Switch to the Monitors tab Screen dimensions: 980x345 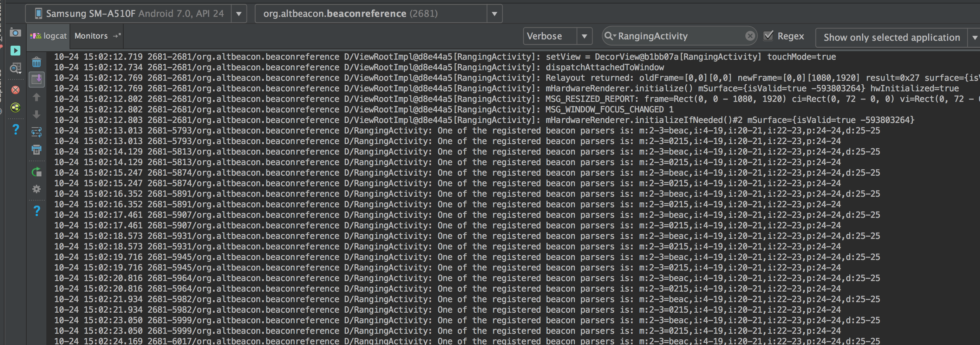91,36
